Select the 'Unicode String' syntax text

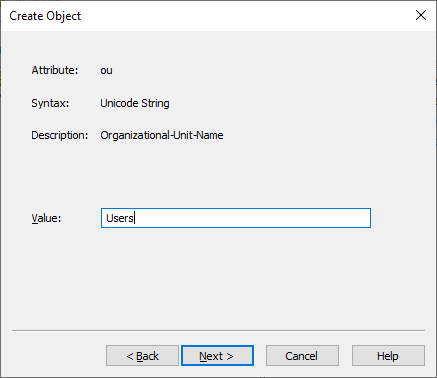(x=135, y=103)
